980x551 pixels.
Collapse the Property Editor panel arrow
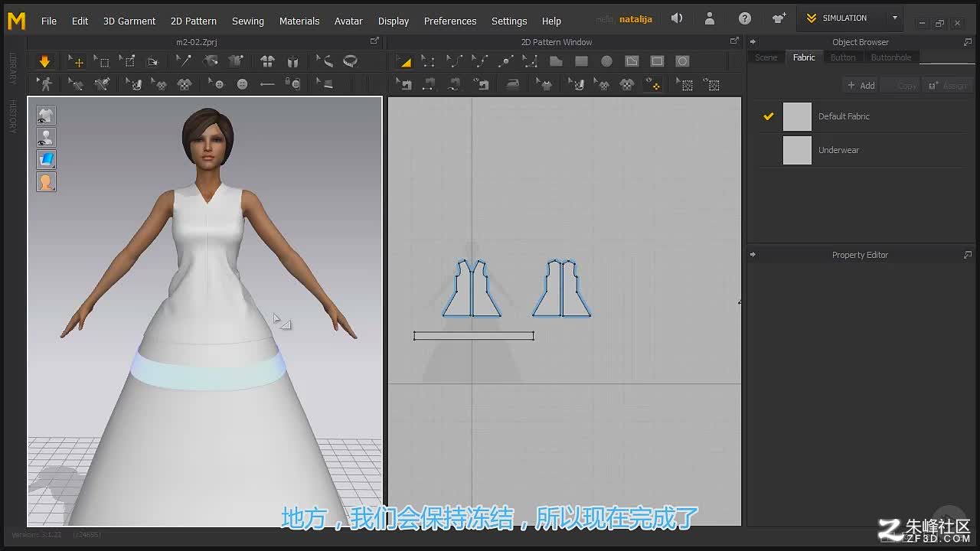click(x=753, y=255)
